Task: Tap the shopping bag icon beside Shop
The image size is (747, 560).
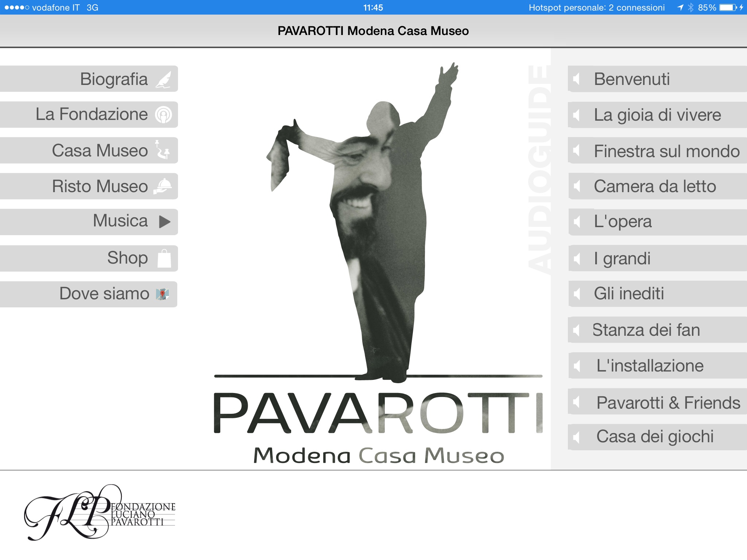Action: click(x=164, y=258)
